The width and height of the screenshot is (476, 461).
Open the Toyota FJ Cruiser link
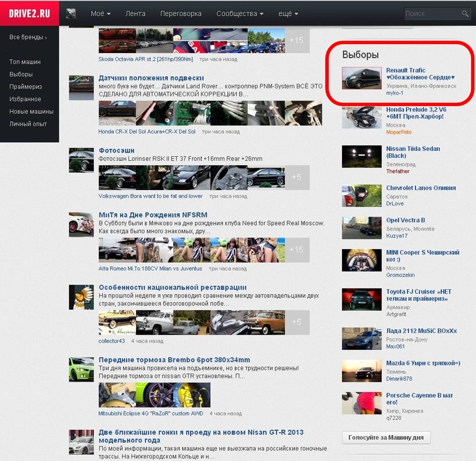click(x=418, y=295)
